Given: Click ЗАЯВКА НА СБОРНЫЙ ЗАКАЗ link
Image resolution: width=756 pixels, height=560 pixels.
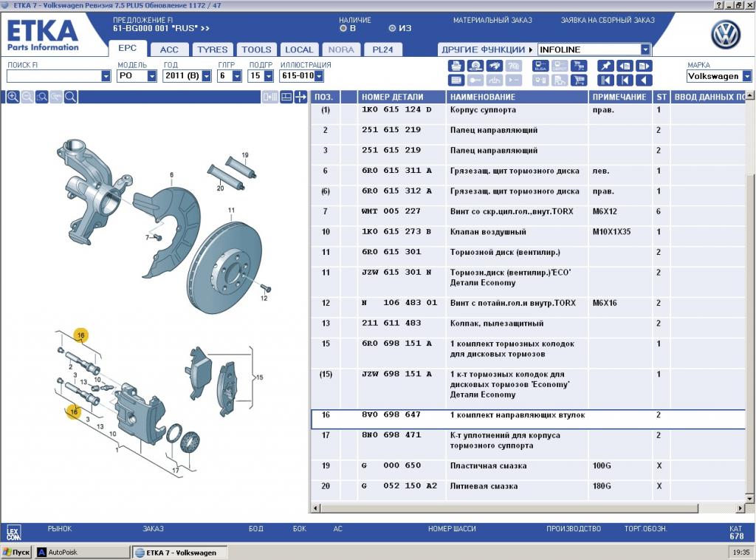Looking at the screenshot, I should [608, 20].
